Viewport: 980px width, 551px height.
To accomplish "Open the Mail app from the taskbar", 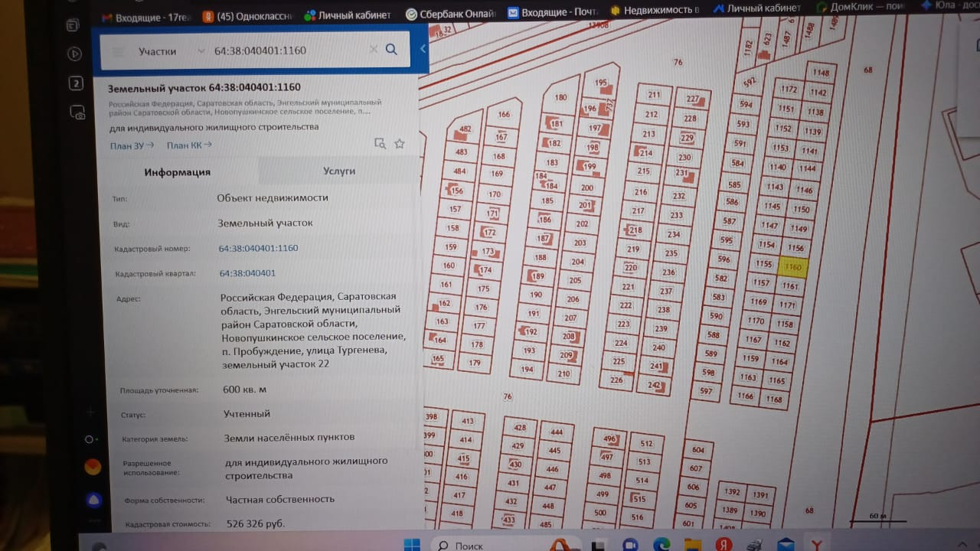I will pyautogui.click(x=786, y=545).
